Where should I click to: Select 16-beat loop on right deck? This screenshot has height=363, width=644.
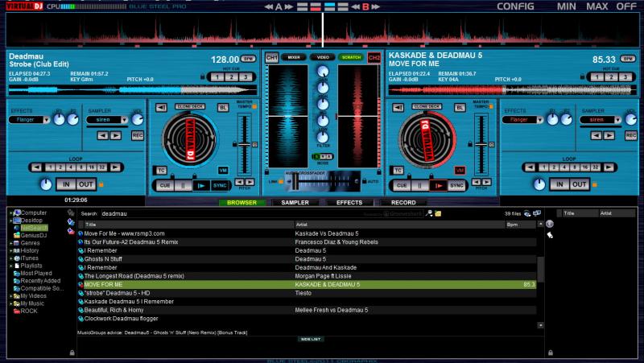584,167
